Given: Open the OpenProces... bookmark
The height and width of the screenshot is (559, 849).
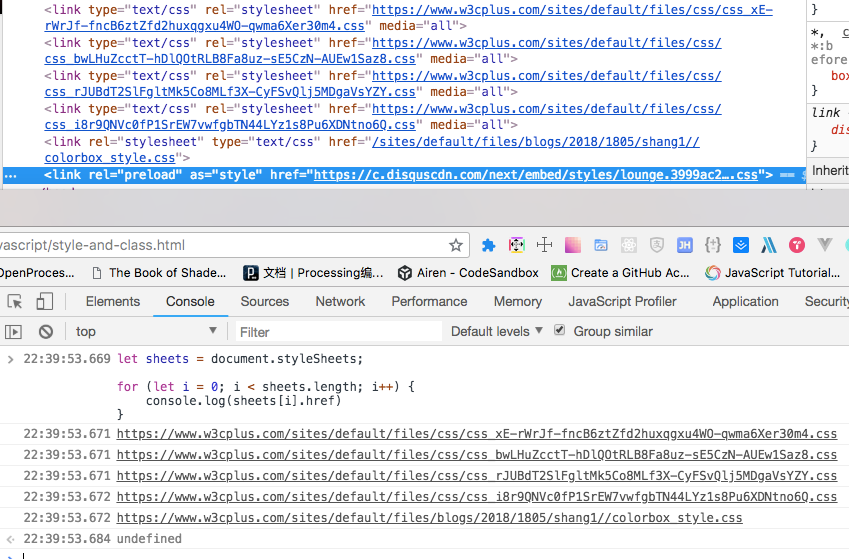Looking at the screenshot, I should [37, 273].
